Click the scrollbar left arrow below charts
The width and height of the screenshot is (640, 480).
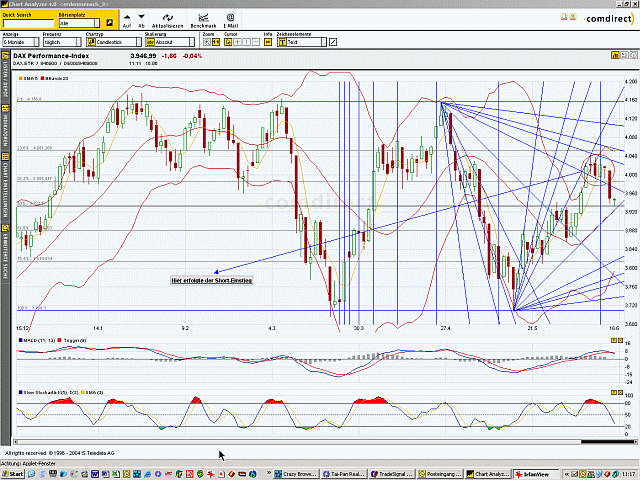coord(15,442)
